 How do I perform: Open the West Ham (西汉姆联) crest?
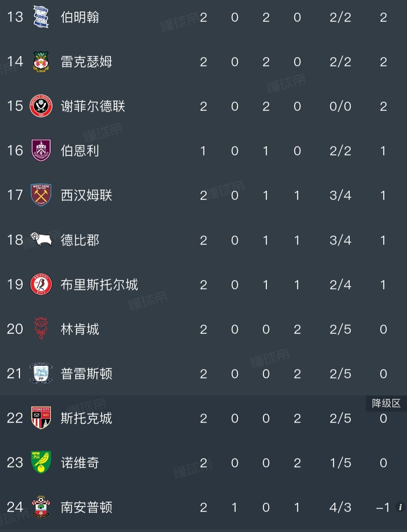point(41,195)
